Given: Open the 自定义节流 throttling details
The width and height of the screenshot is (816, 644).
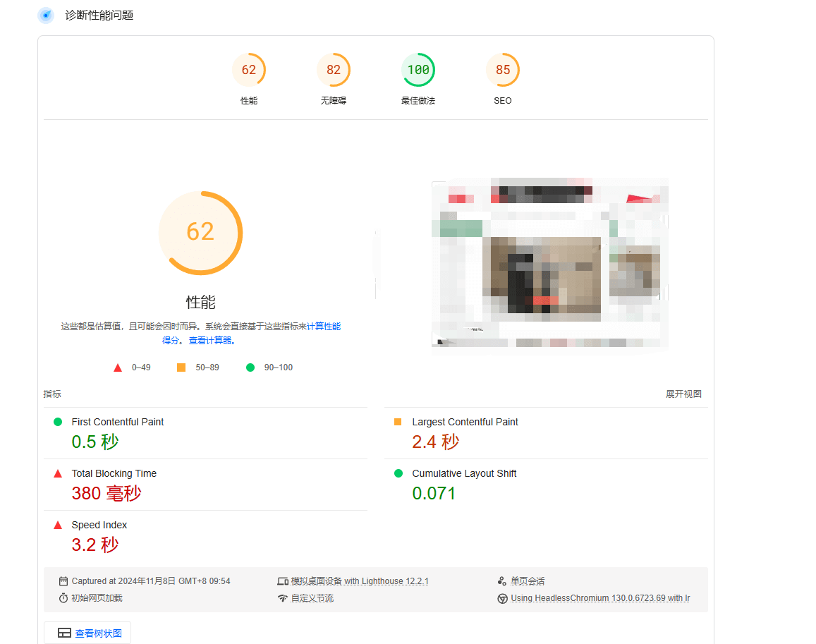Looking at the screenshot, I should tap(312, 598).
